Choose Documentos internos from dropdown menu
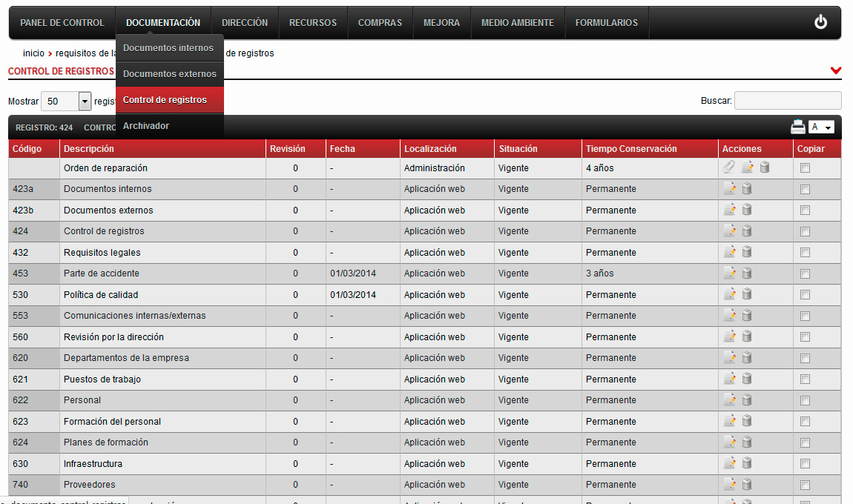Viewport: 853px width, 504px height. click(x=170, y=48)
